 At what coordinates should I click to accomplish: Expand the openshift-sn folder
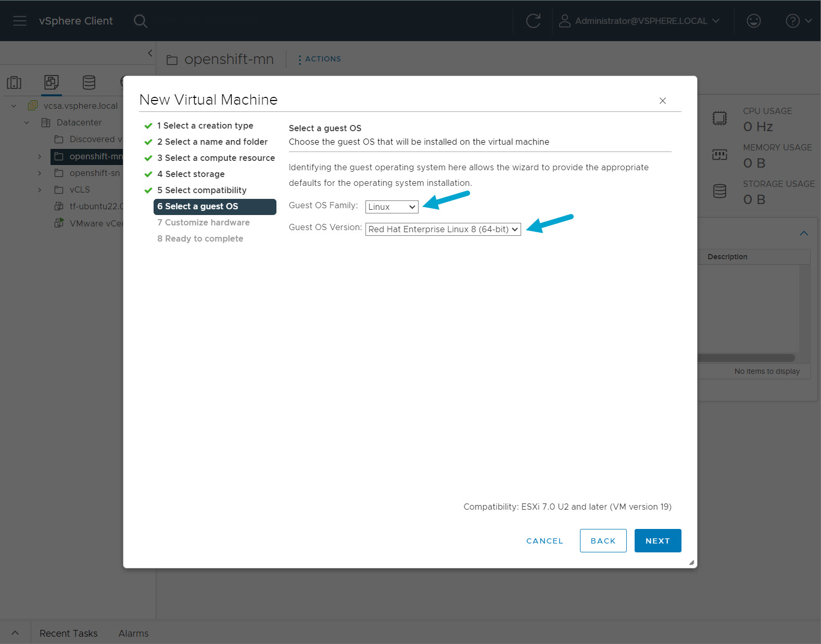[x=40, y=173]
